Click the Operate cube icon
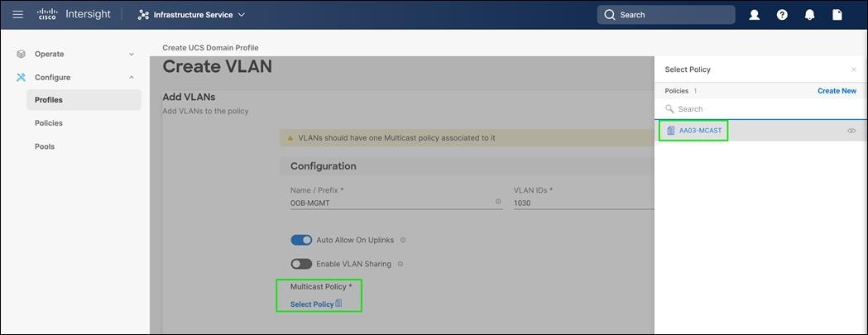 coord(21,55)
